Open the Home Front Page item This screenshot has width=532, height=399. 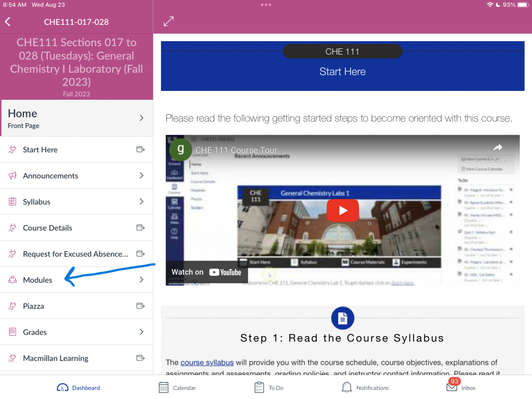(77, 118)
